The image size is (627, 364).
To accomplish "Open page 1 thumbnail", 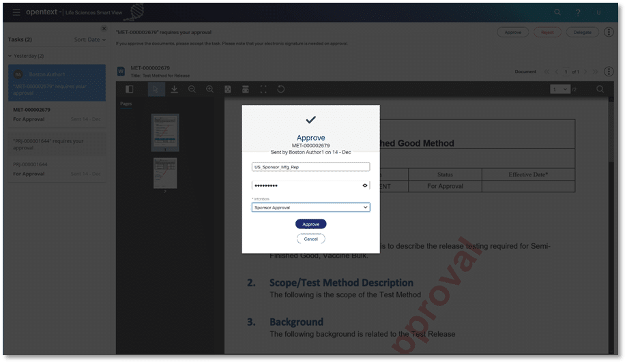I will coord(165,132).
